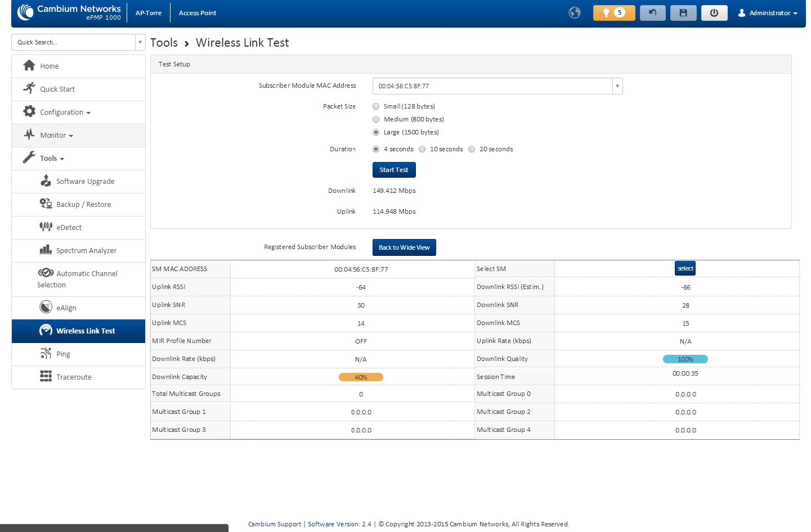Click Downlink Capacity 40% progress bar

click(x=361, y=377)
